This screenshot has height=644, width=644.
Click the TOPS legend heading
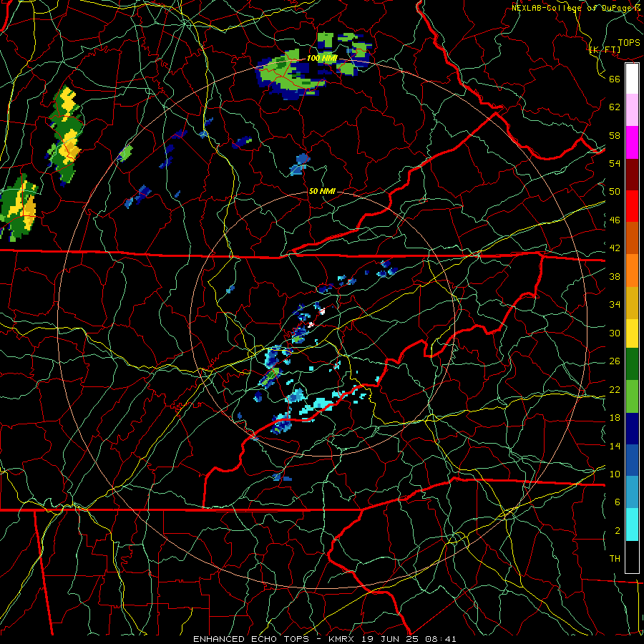629,42
